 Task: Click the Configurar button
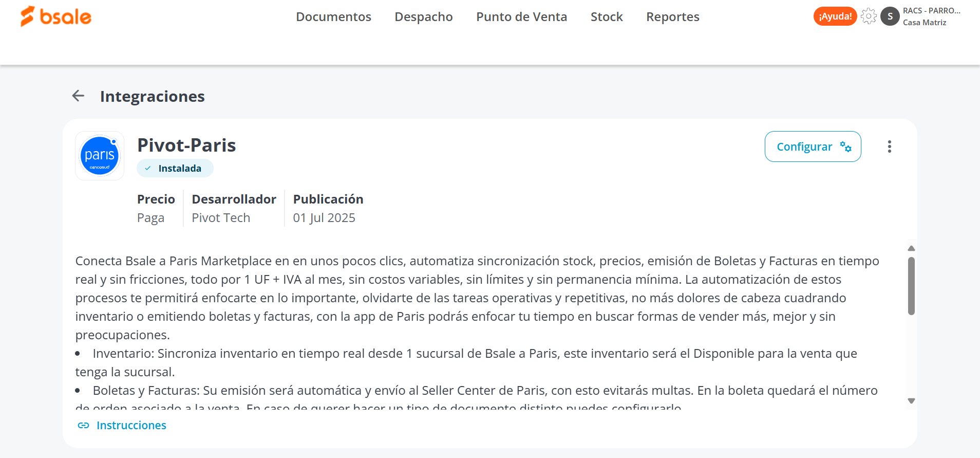(x=813, y=146)
